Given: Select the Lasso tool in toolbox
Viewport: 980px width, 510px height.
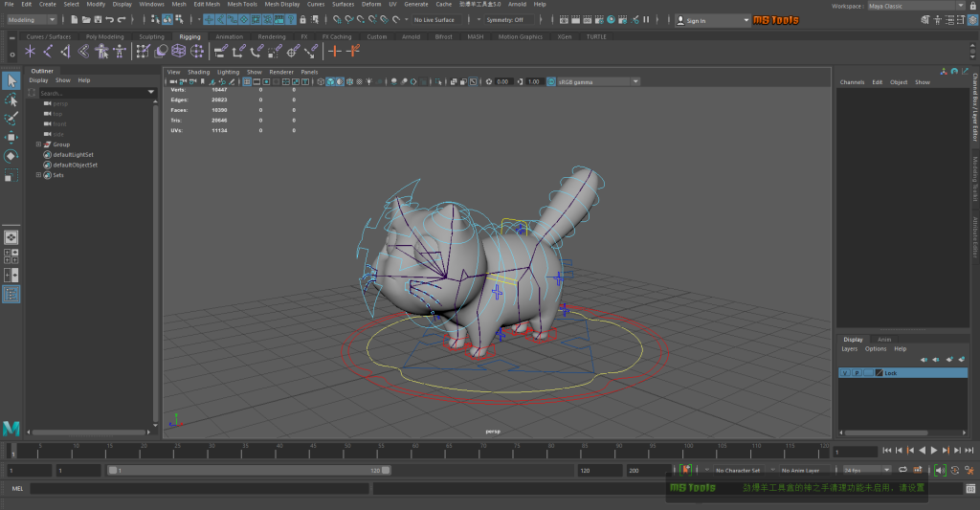Looking at the screenshot, I should click(x=11, y=100).
